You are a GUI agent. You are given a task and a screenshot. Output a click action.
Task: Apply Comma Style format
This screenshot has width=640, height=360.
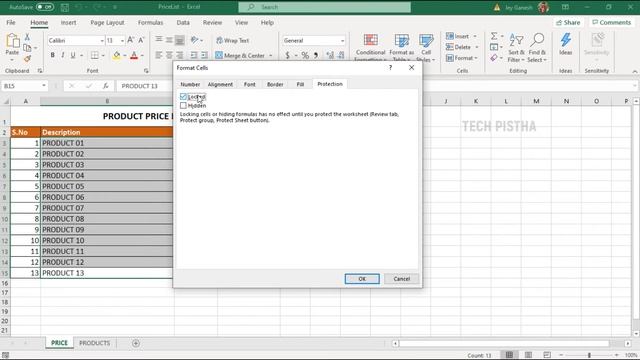click(x=316, y=55)
